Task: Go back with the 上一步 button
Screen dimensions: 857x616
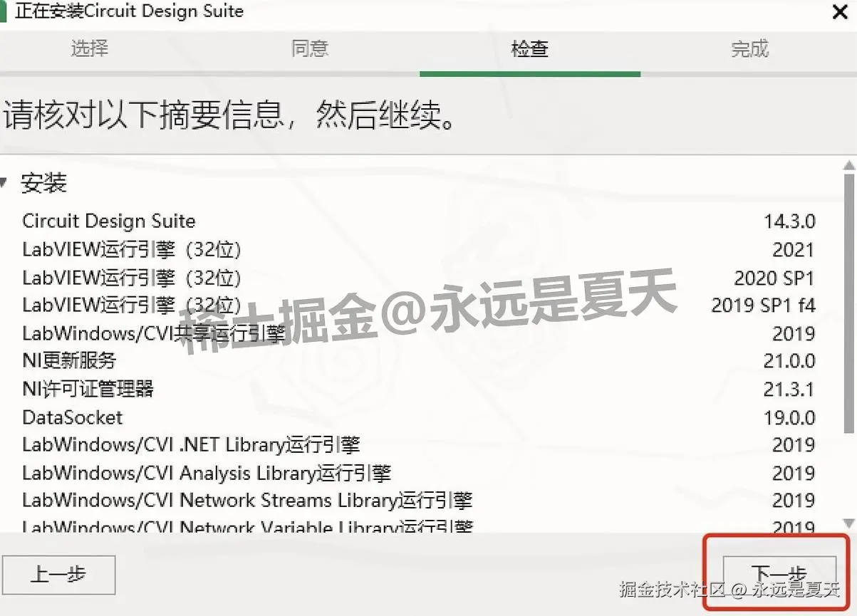Action: 58,575
